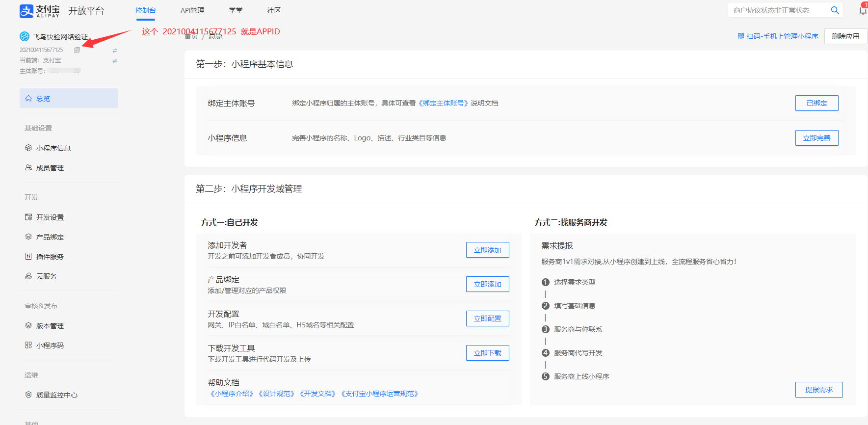Click the 立即完善 button
This screenshot has height=425, width=868.
point(816,138)
